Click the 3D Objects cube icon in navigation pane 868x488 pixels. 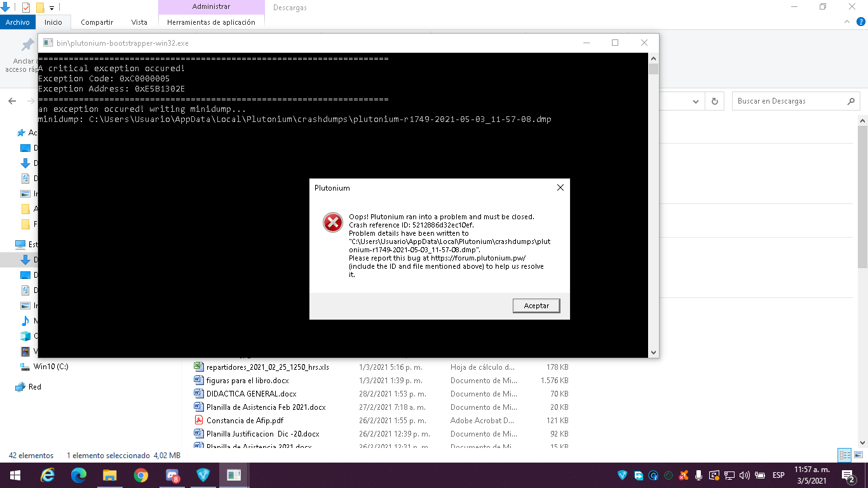(x=25, y=336)
